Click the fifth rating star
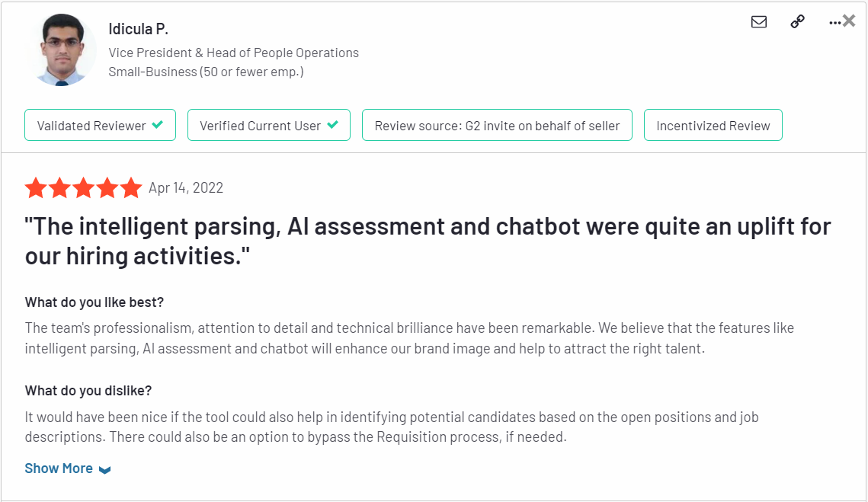 click(131, 187)
